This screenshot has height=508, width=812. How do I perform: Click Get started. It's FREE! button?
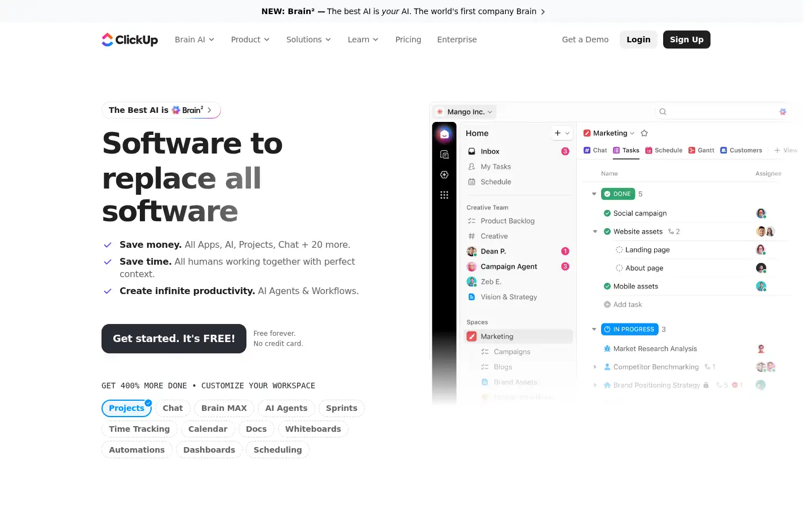pos(174,339)
